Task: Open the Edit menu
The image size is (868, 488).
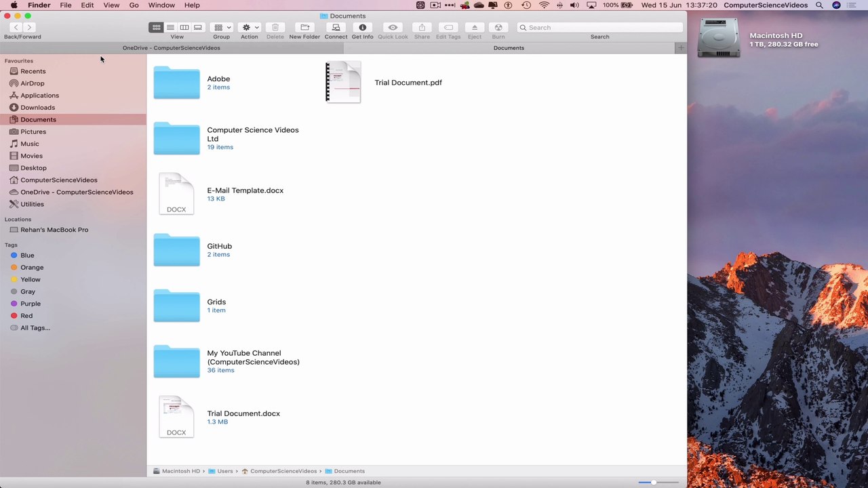Action: (87, 5)
